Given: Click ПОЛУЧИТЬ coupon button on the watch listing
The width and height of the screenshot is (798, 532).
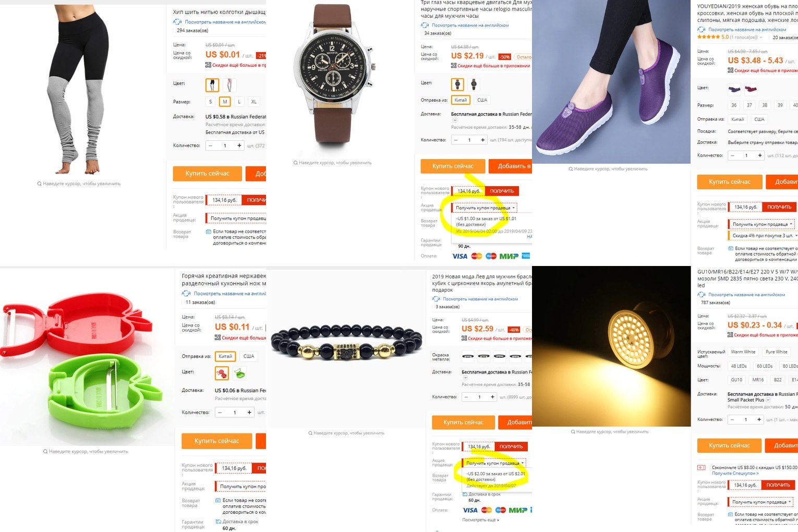Looking at the screenshot, I should (502, 191).
